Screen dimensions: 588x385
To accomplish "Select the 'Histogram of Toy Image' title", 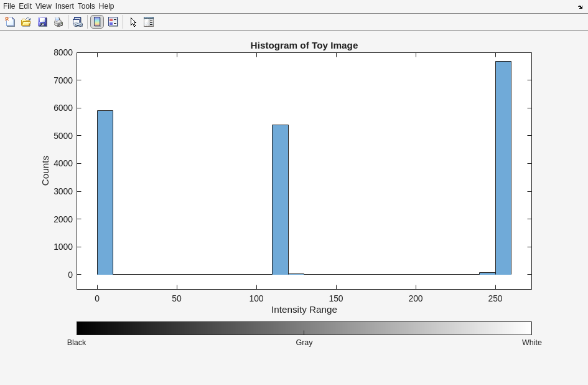I will coord(304,45).
